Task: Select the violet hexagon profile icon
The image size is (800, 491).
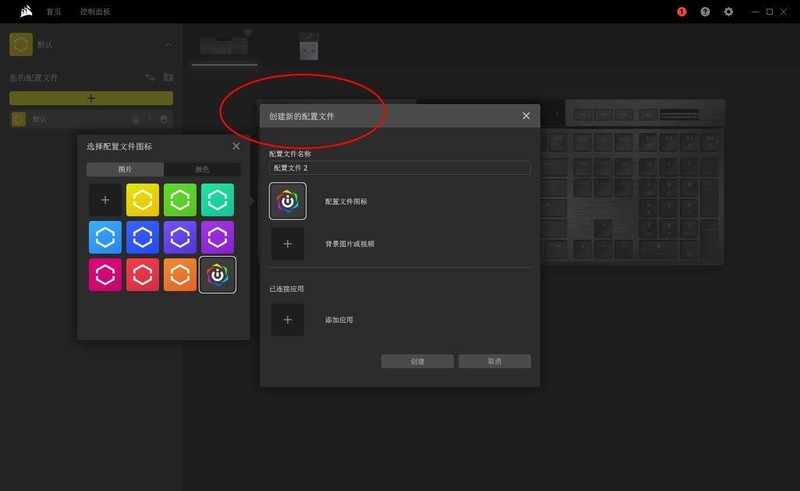Action: (180, 237)
